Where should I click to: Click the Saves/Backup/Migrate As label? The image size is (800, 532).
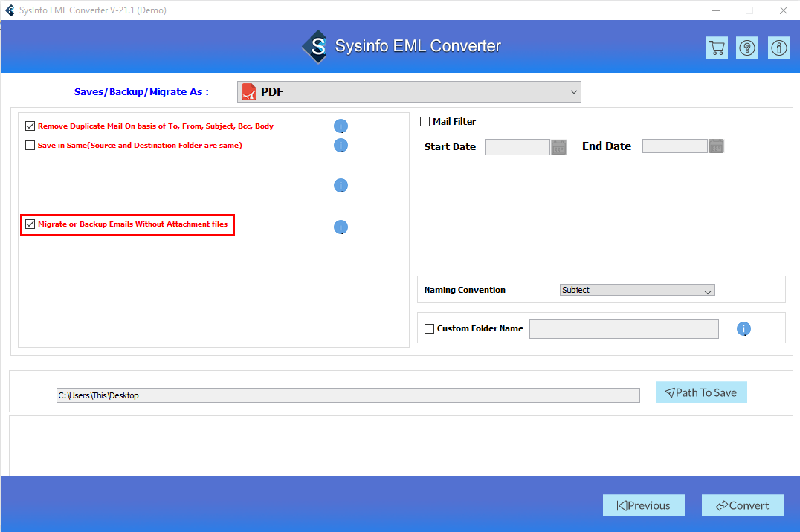pyautogui.click(x=141, y=92)
